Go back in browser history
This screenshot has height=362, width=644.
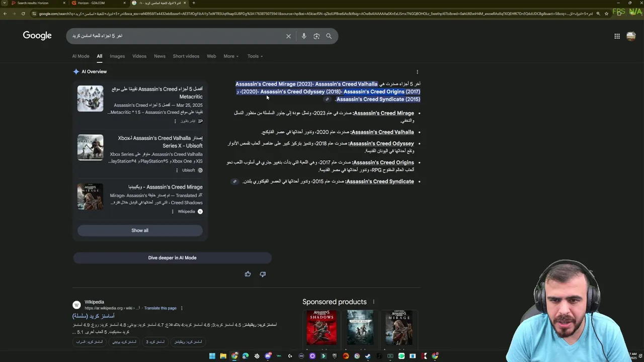pos(5,14)
